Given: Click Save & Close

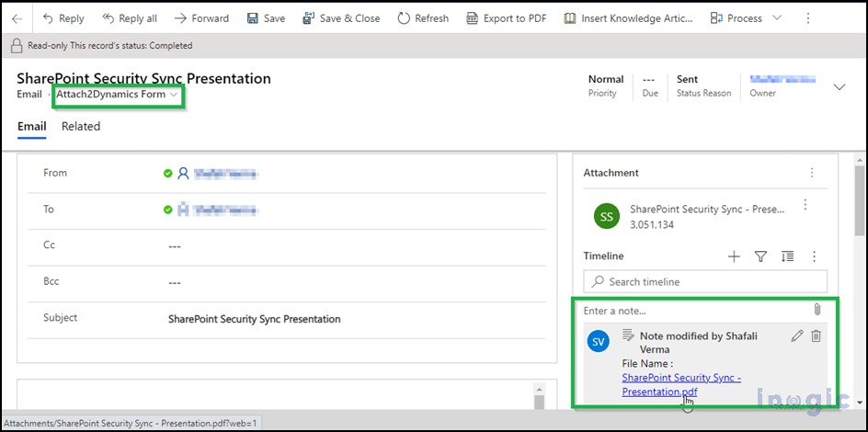Looking at the screenshot, I should [x=339, y=18].
